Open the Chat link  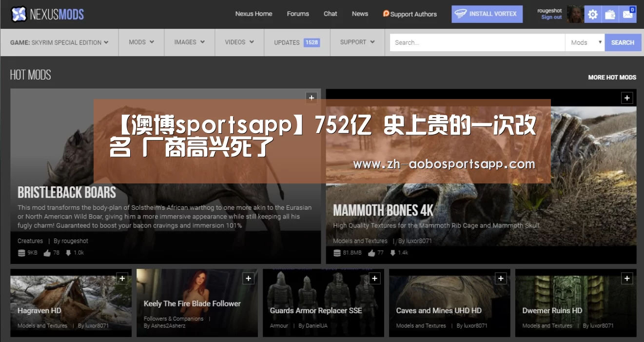click(330, 14)
